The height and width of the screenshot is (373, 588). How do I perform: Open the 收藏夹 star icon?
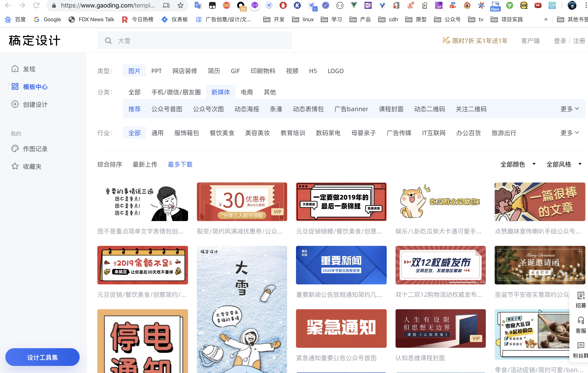tap(15, 166)
